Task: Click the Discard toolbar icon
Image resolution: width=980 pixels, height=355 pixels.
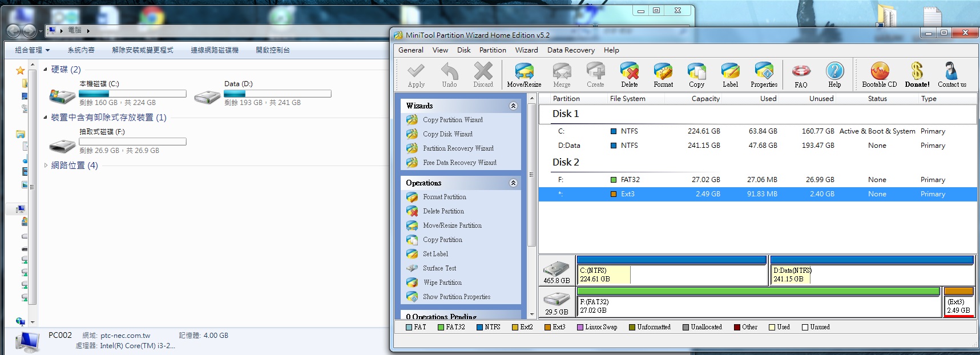Action: point(483,75)
